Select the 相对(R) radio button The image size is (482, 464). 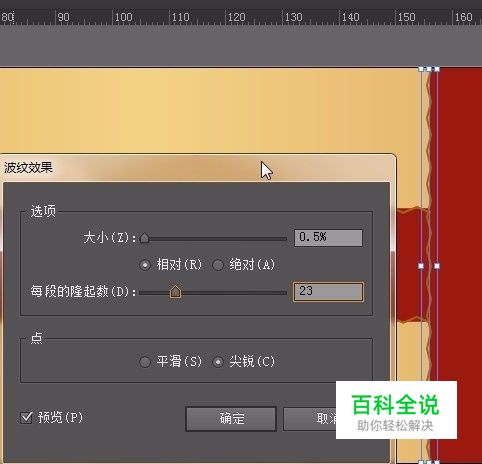click(145, 265)
